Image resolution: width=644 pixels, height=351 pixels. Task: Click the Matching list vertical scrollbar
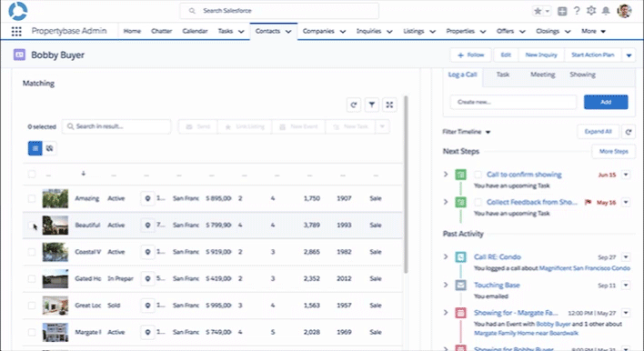(407, 185)
